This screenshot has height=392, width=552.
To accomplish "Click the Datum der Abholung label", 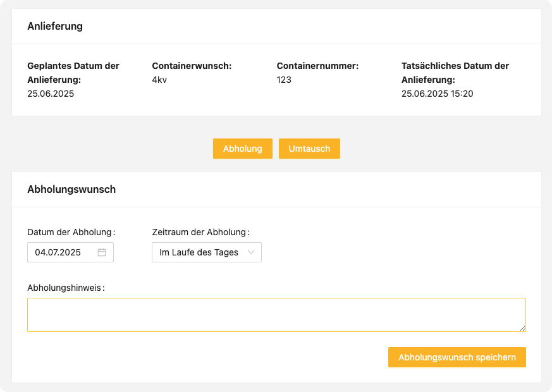I will click(71, 232).
